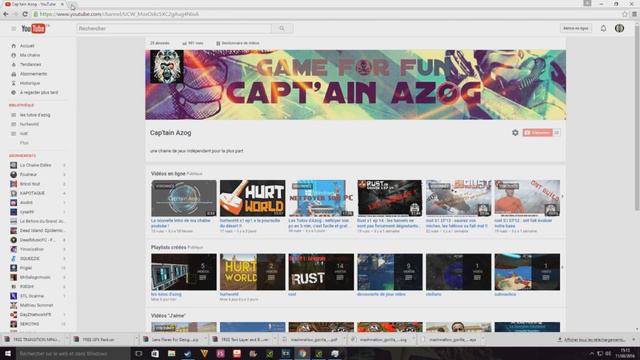640x360 pixels.
Task: Open SQUEEZIE subscription channel
Action: (x=30, y=258)
